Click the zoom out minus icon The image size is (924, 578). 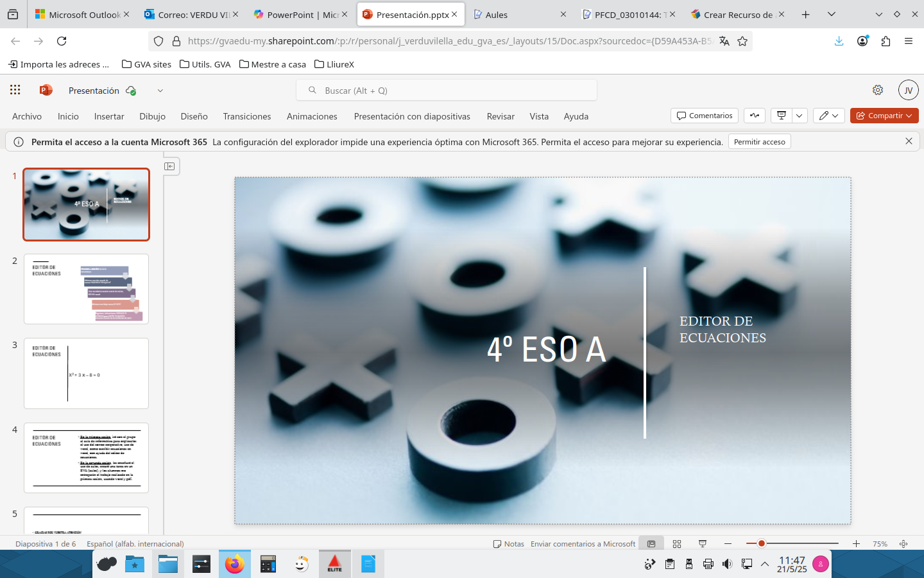click(728, 544)
